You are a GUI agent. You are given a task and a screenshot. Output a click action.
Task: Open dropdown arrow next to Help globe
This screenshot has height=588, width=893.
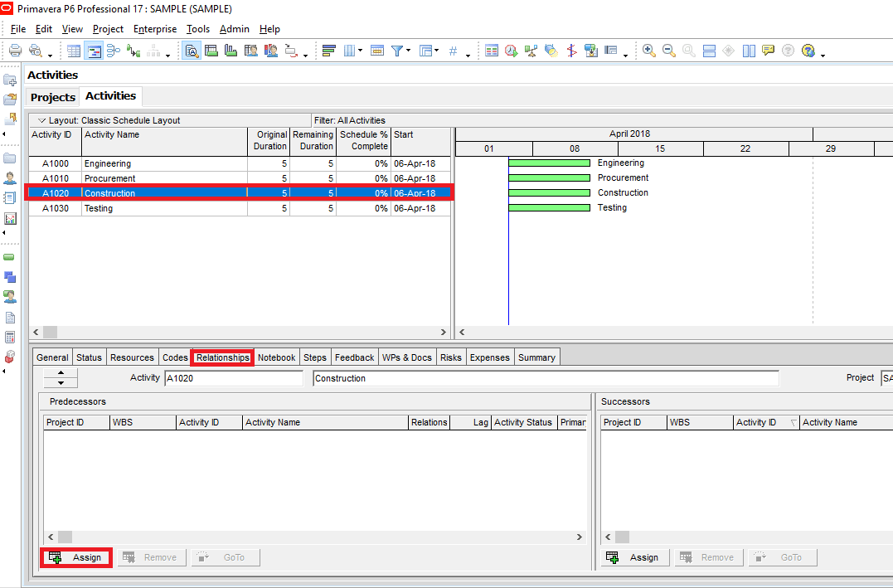pos(823,56)
